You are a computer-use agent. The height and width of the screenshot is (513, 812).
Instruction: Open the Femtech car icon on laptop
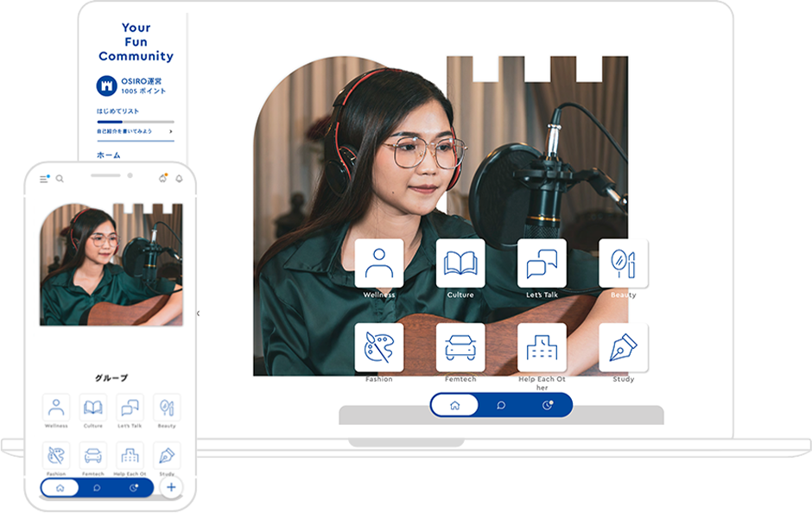[460, 347]
